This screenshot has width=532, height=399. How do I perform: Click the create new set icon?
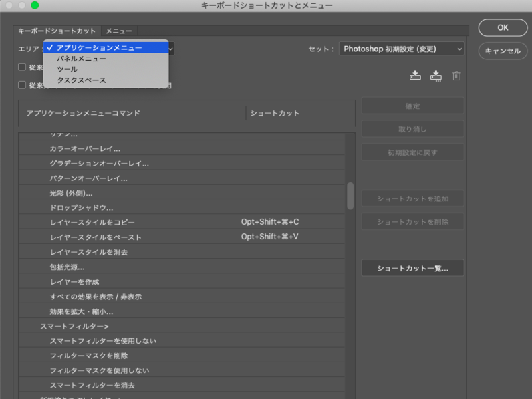(436, 76)
